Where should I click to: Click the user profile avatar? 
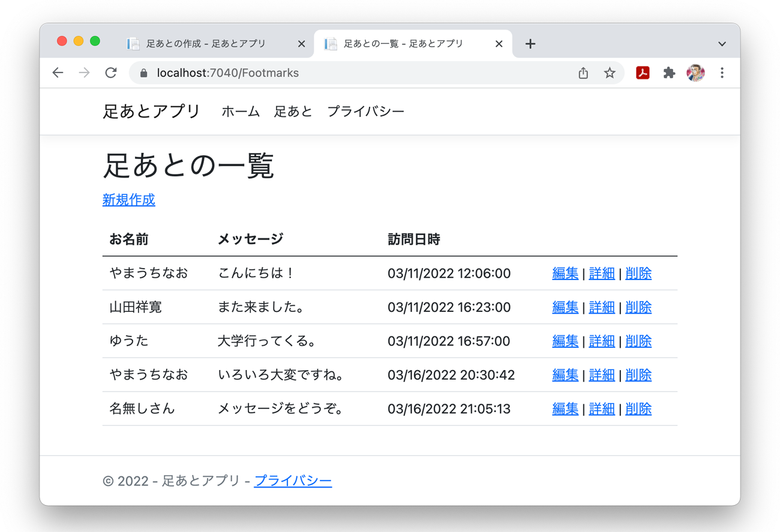pos(695,73)
